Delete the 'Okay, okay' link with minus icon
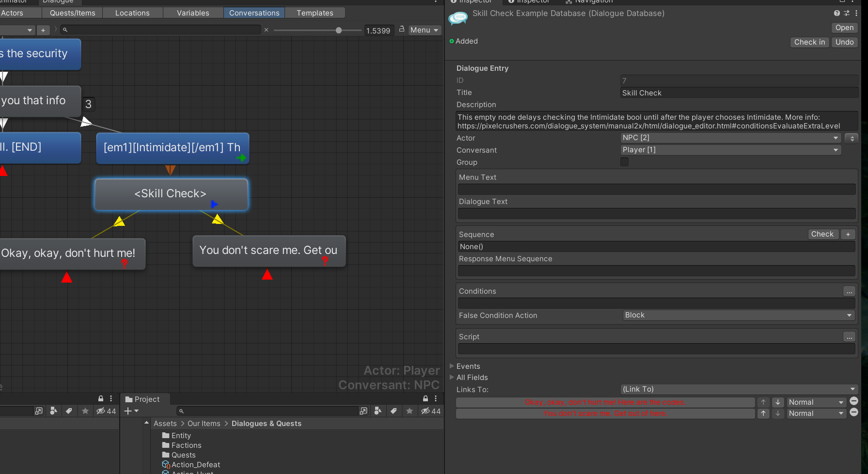The width and height of the screenshot is (868, 474). 854,401
